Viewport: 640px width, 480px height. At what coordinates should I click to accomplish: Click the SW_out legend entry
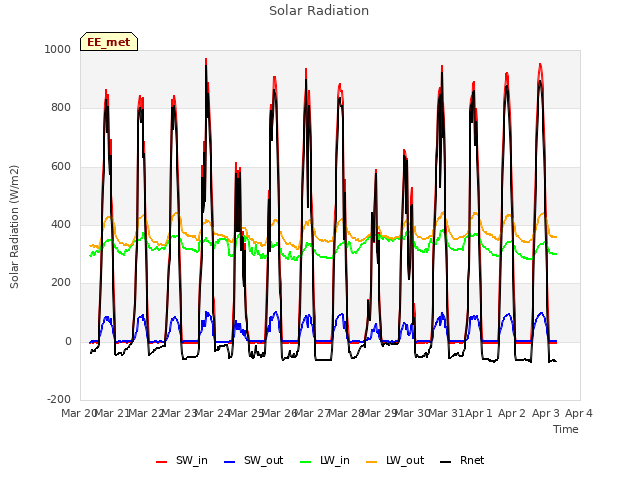[x=253, y=460]
